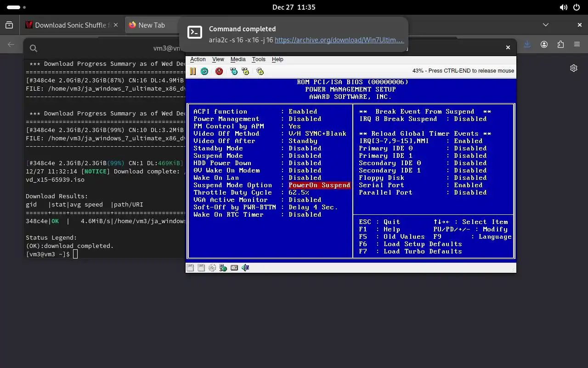Click the Soft-Off by PWR-BTTN Delay 4 Sec. value
The height and width of the screenshot is (368, 588).
coord(313,207)
